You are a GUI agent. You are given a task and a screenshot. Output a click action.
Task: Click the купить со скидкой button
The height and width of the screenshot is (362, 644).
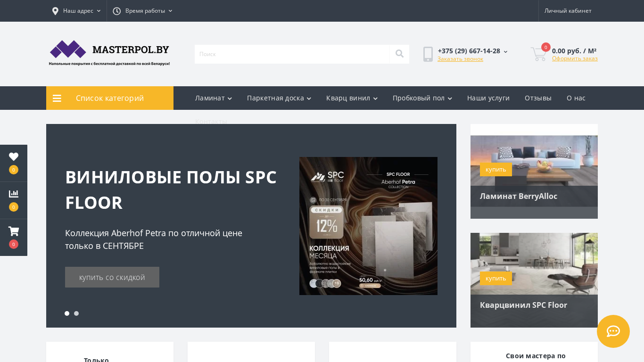tap(112, 277)
